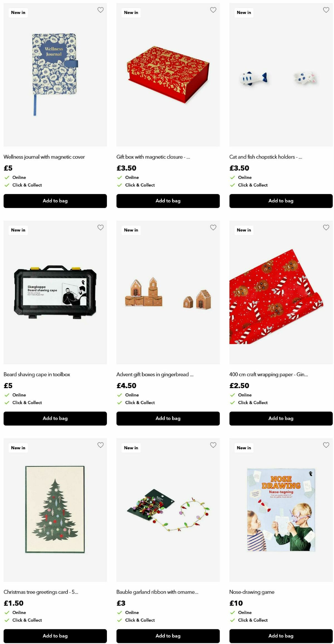Wishlist the advent gingerbread gift boxes
This screenshot has height=644, width=334.
(213, 227)
